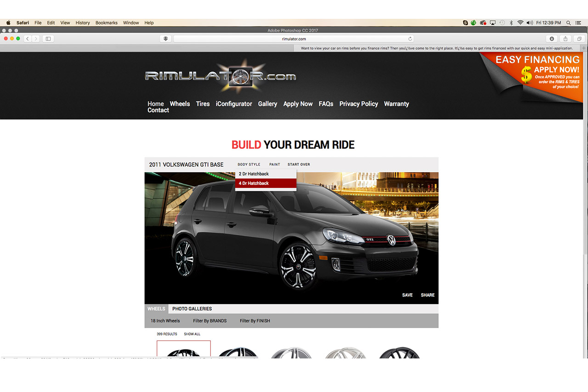
Task: Open the Contact nav link
Action: click(x=158, y=110)
